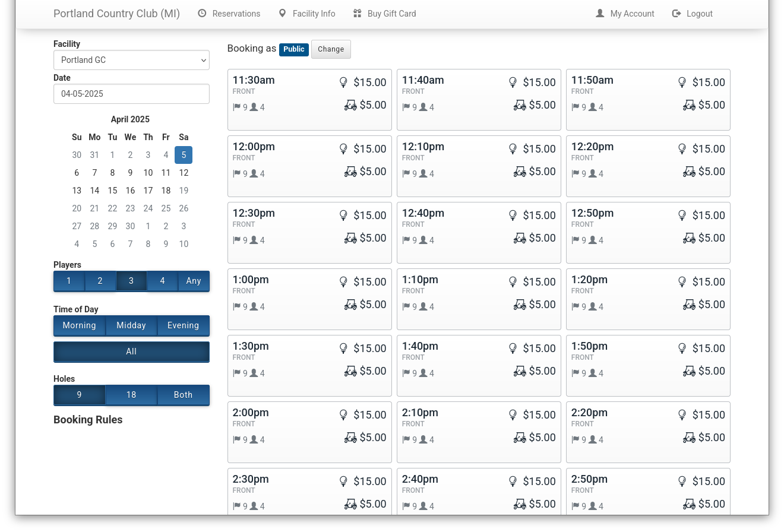Open the Reservations menu item
The width and height of the screenshot is (784, 532).
[x=236, y=14]
